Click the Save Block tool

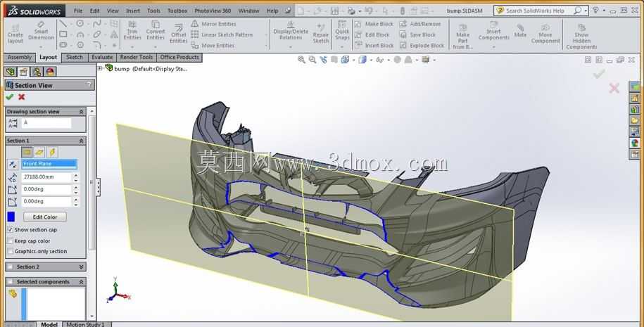pos(417,34)
